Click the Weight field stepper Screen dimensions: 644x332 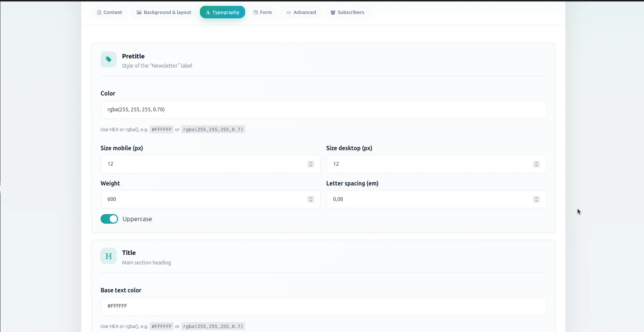pyautogui.click(x=311, y=199)
